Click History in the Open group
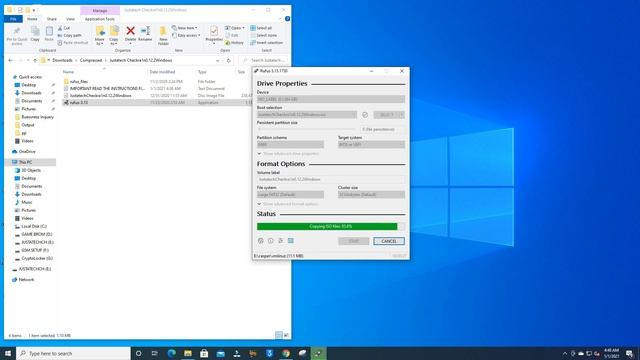 point(234,42)
